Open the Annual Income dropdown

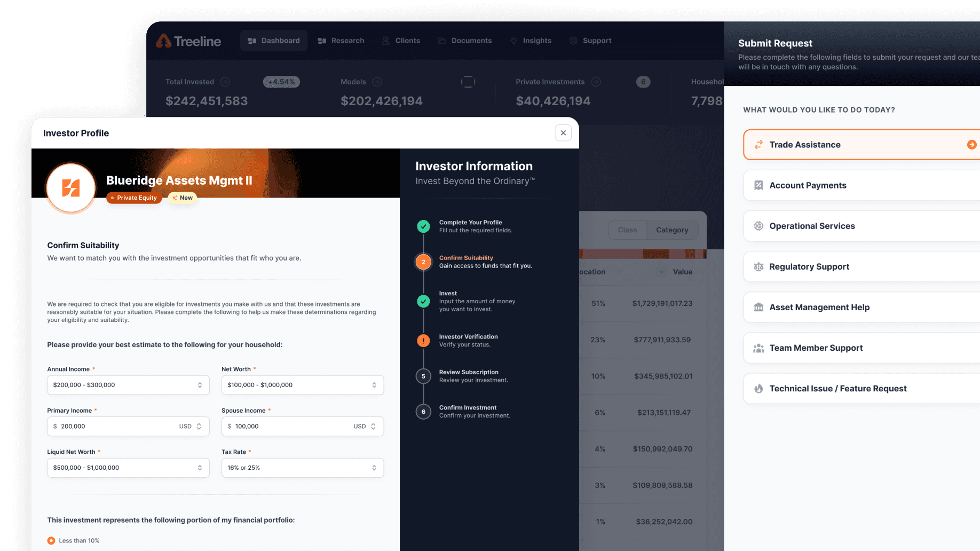128,385
